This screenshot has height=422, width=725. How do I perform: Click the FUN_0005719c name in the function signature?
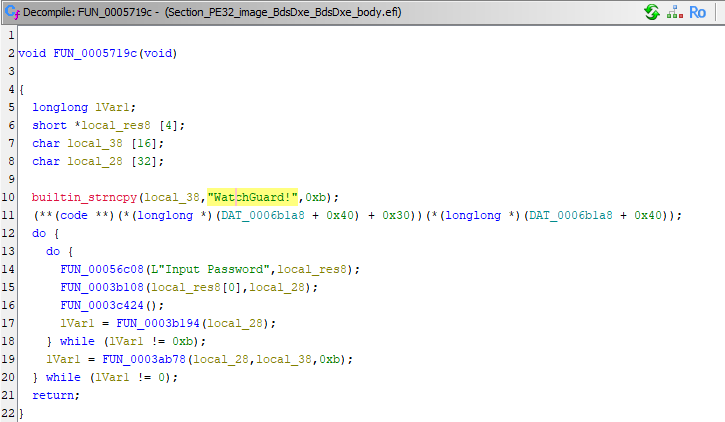click(95, 54)
